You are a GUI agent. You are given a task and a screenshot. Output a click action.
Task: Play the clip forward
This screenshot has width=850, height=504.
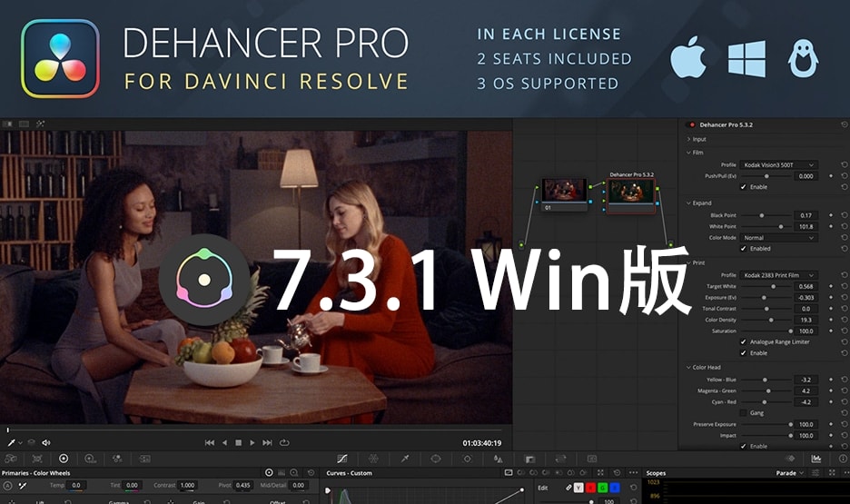252,443
